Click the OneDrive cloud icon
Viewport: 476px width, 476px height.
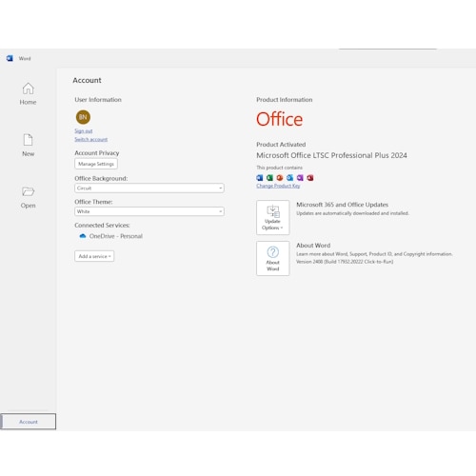coord(83,236)
